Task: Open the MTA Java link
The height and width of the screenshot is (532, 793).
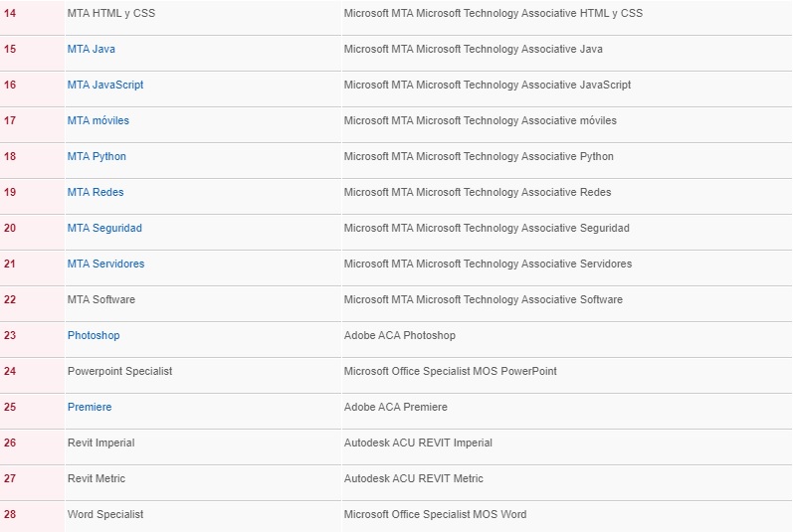Action: (x=91, y=49)
